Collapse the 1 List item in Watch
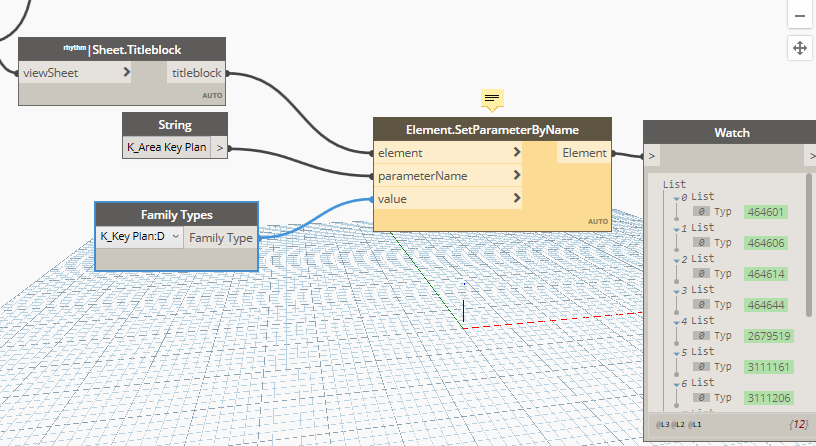816x446 pixels. (677, 230)
